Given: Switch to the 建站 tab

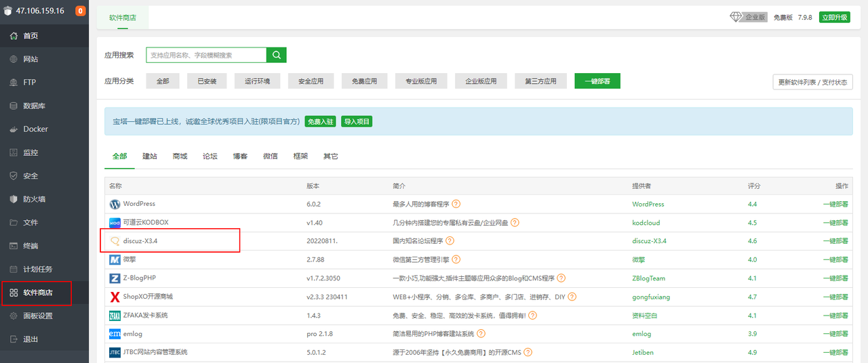Looking at the screenshot, I should [150, 156].
